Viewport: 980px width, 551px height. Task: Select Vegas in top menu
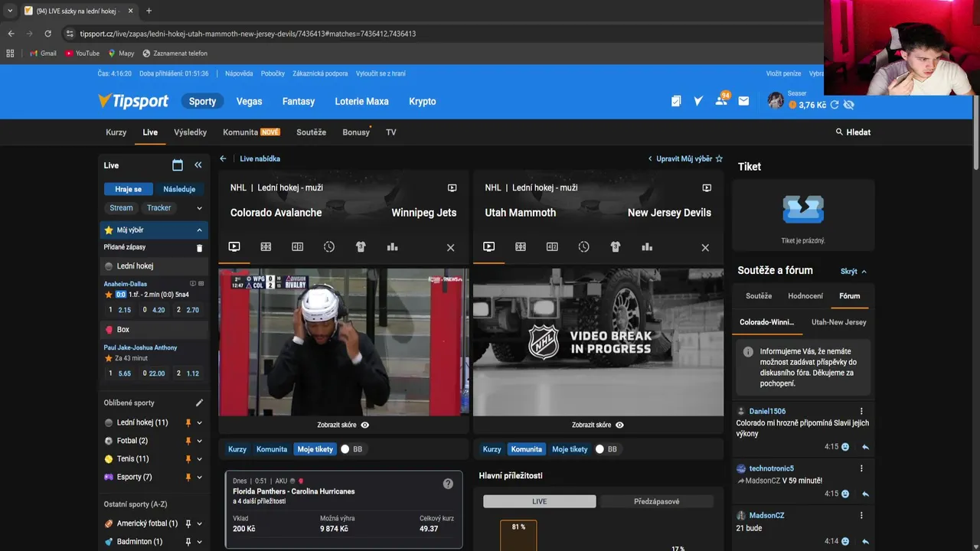coord(249,101)
